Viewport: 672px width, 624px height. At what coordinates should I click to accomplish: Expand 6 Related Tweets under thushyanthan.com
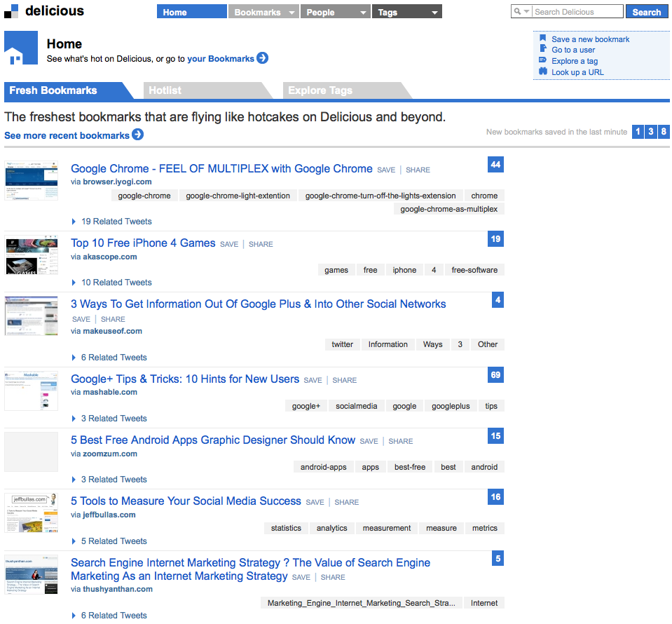pyautogui.click(x=109, y=616)
